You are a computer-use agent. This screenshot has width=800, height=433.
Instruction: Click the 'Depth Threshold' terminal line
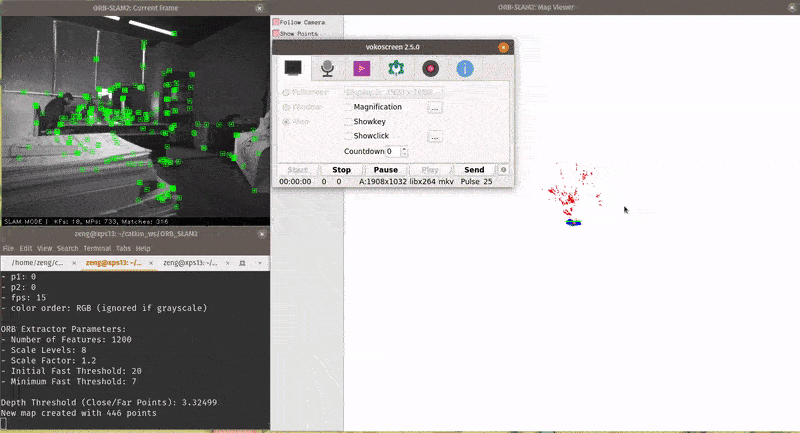point(109,402)
